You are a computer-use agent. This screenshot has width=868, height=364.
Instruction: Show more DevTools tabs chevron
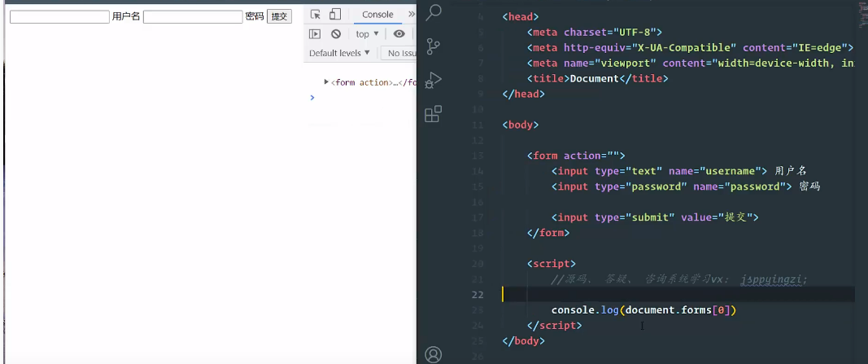click(411, 15)
